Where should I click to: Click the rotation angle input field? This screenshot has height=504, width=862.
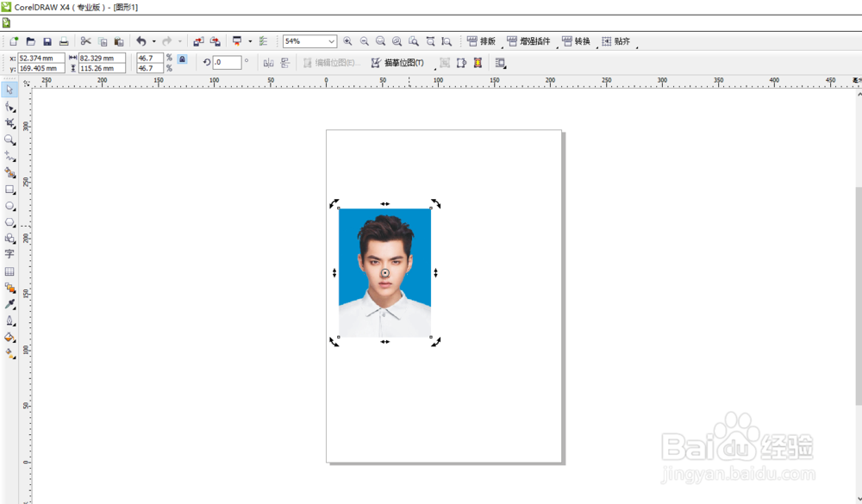tap(227, 63)
